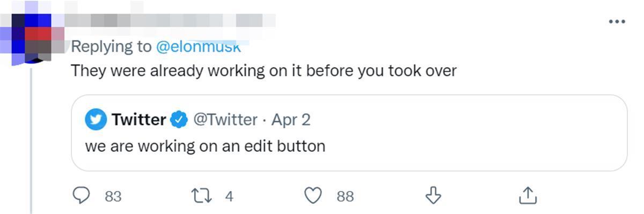Like the tweet with the heart icon

[x=313, y=196]
